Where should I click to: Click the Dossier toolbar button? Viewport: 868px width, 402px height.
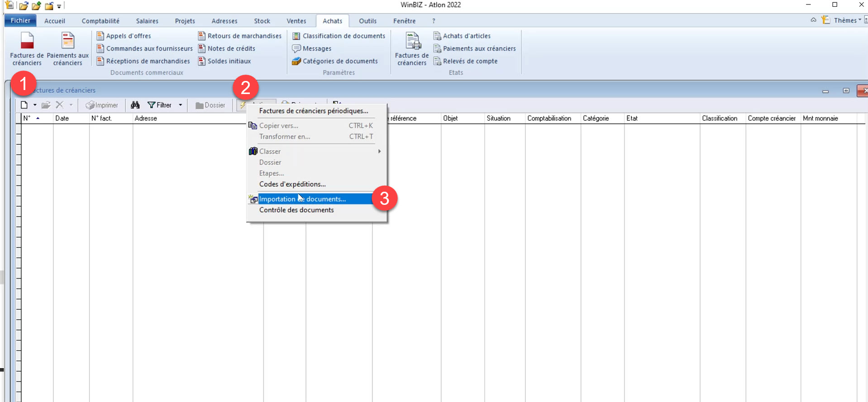pyautogui.click(x=210, y=105)
